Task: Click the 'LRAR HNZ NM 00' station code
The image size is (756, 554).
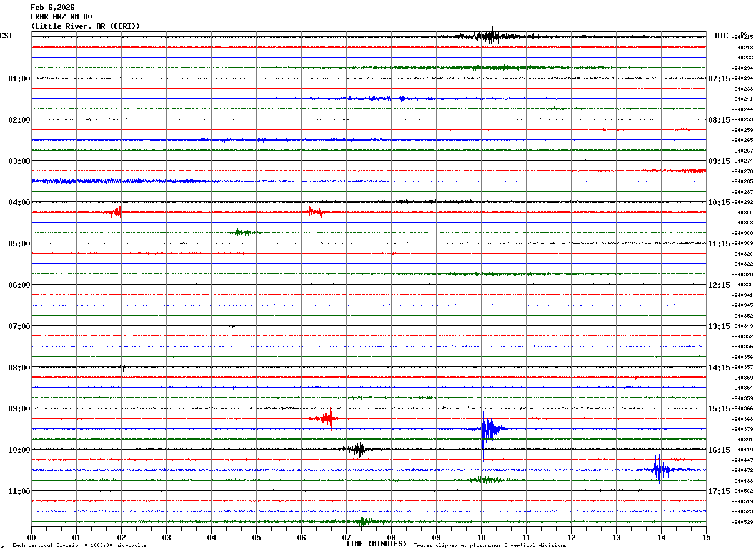Action: tap(61, 17)
